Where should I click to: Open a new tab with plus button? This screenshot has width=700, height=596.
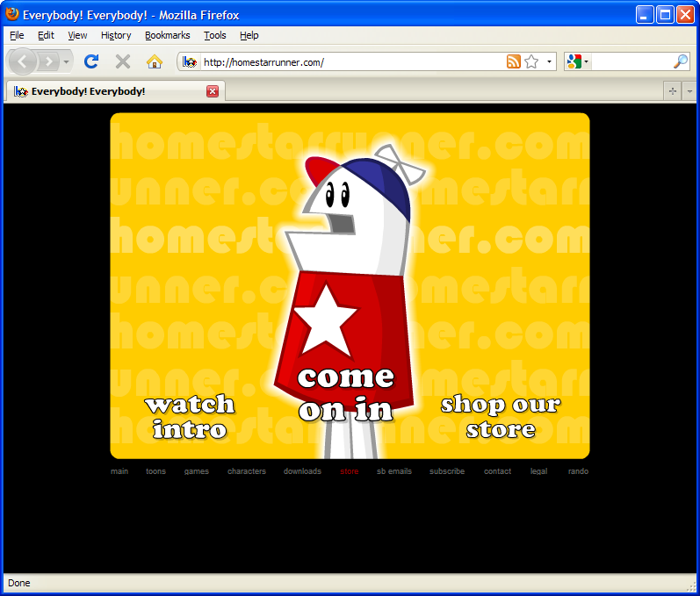point(673,91)
